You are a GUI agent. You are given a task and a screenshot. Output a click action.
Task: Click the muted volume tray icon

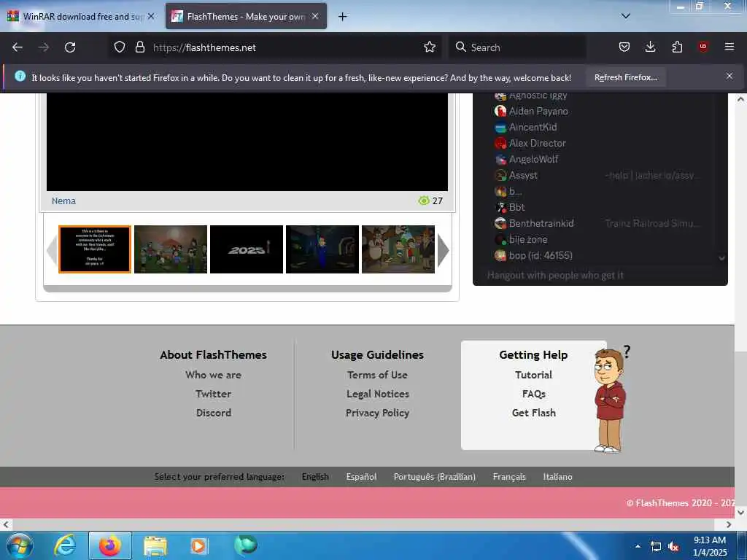(x=673, y=547)
